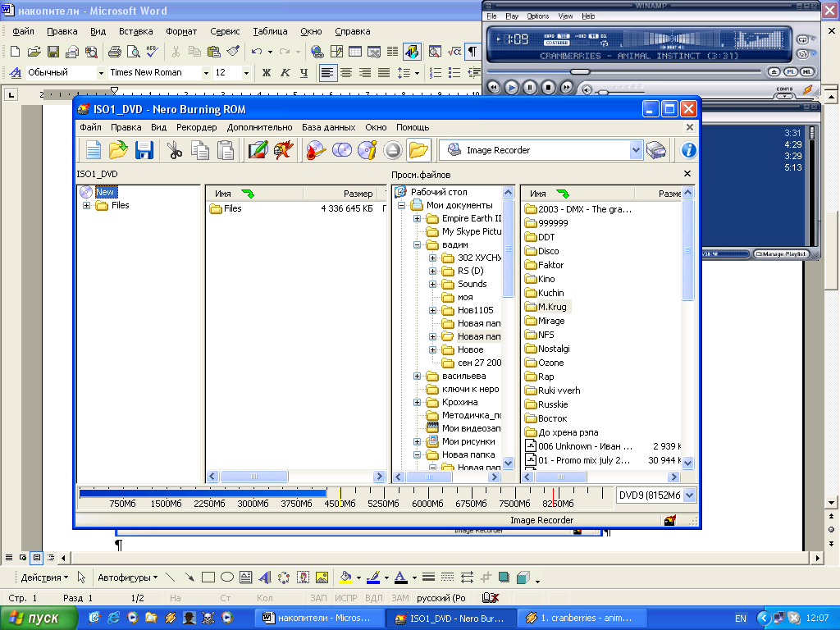Toggle Nero file browser folder icon
The width and height of the screenshot is (840, 630).
tap(418, 151)
